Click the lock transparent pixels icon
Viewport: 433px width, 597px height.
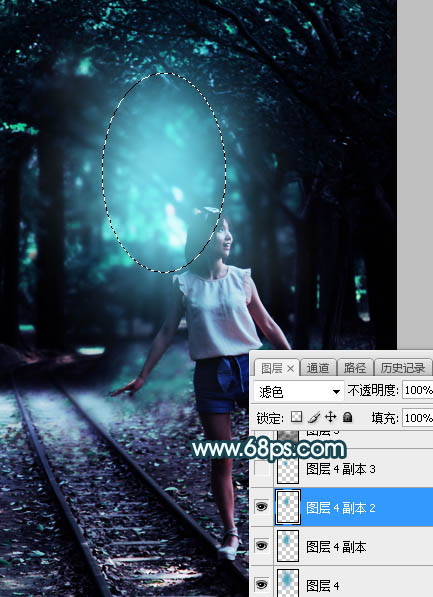296,417
